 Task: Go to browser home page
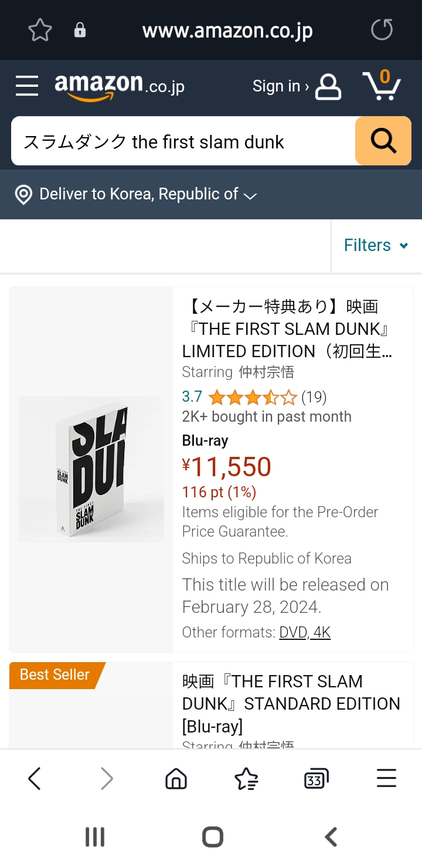pyautogui.click(x=176, y=779)
